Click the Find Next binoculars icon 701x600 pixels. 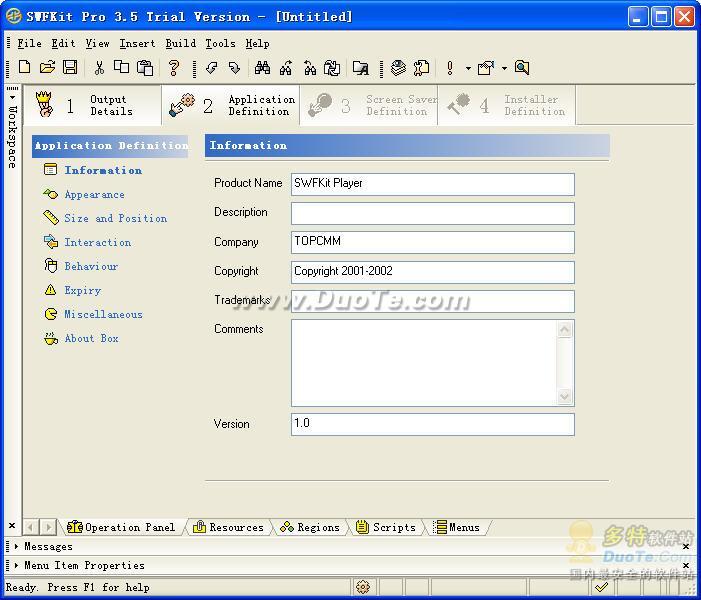[286, 68]
